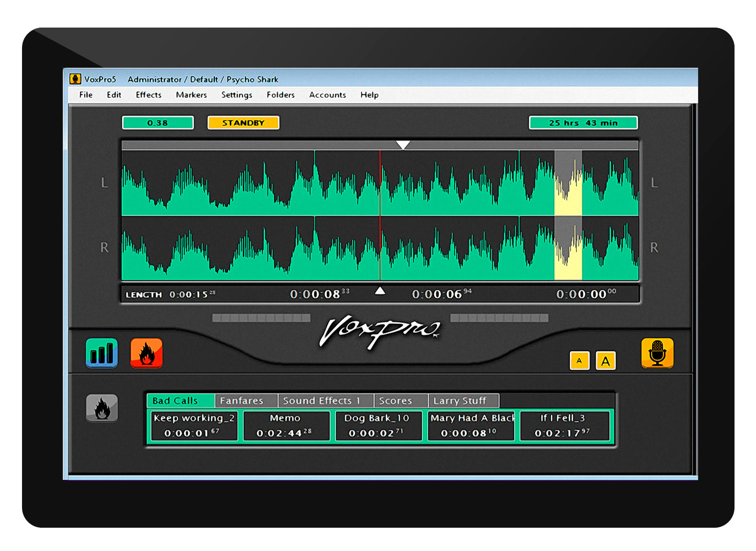Click the right-side R channel label
Screen dimensions: 756x551
coord(654,247)
